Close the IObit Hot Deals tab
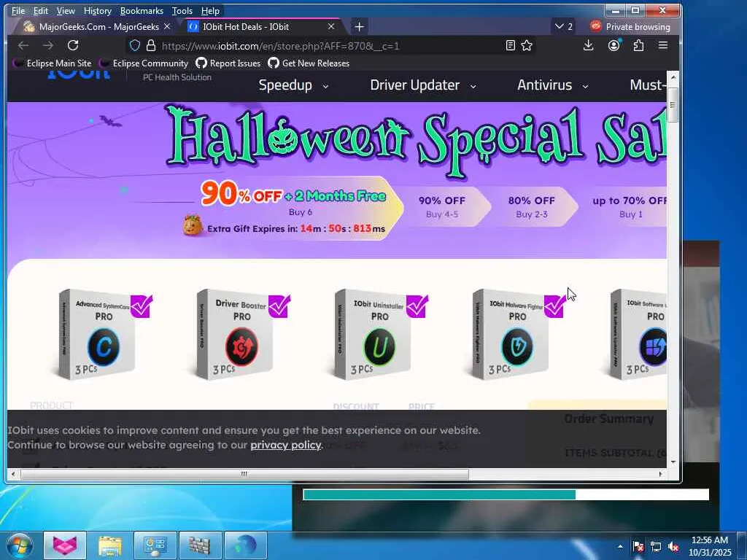 click(331, 27)
